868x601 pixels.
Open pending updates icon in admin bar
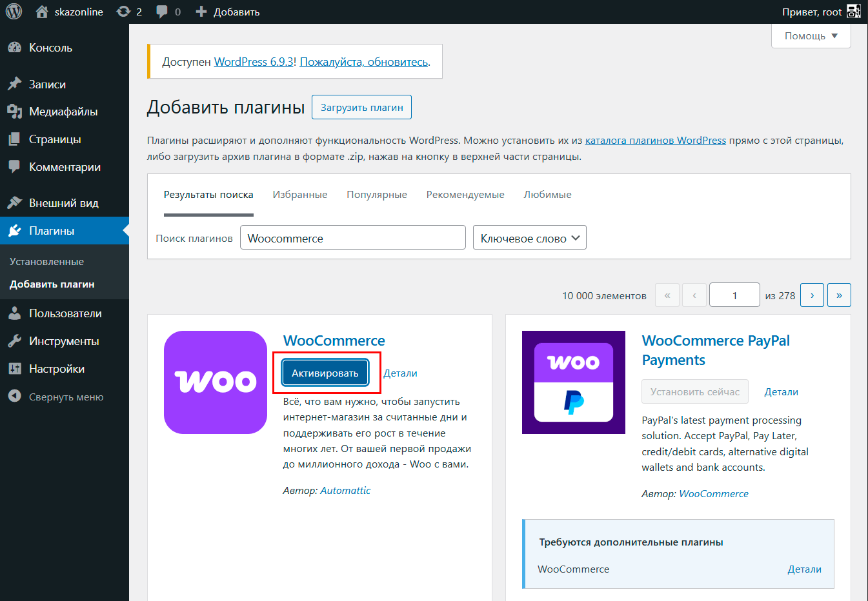pyautogui.click(x=123, y=12)
